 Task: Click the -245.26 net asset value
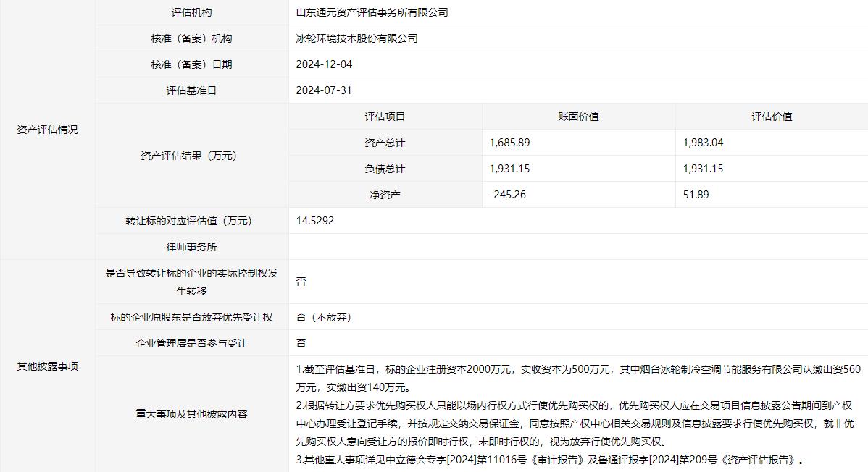coord(508,194)
